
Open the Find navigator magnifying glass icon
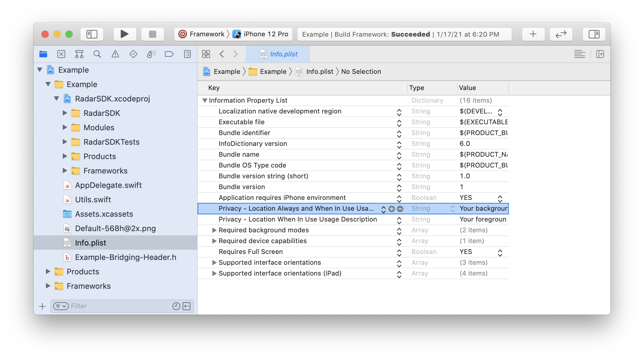point(97,54)
